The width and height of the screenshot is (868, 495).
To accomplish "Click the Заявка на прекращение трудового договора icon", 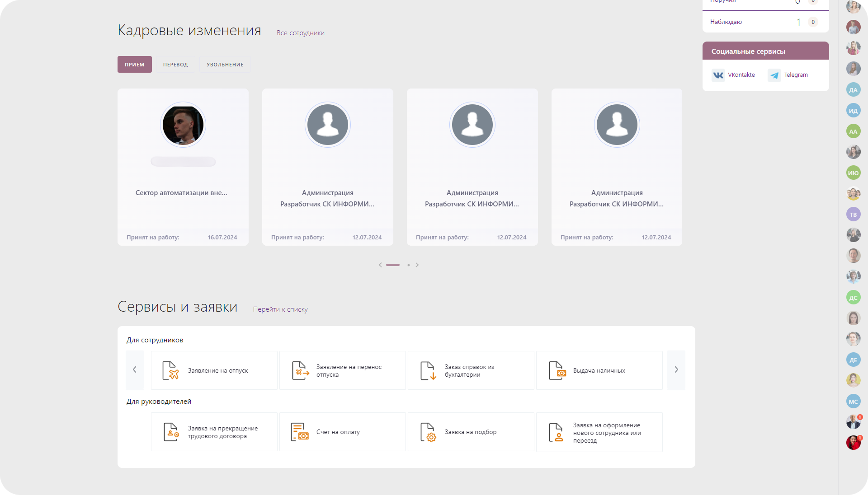I will (x=171, y=432).
